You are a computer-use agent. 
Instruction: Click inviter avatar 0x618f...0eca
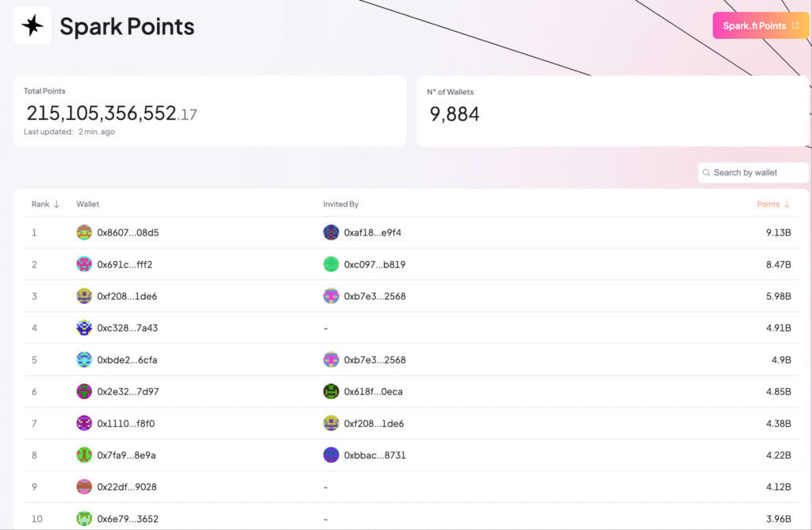click(331, 391)
